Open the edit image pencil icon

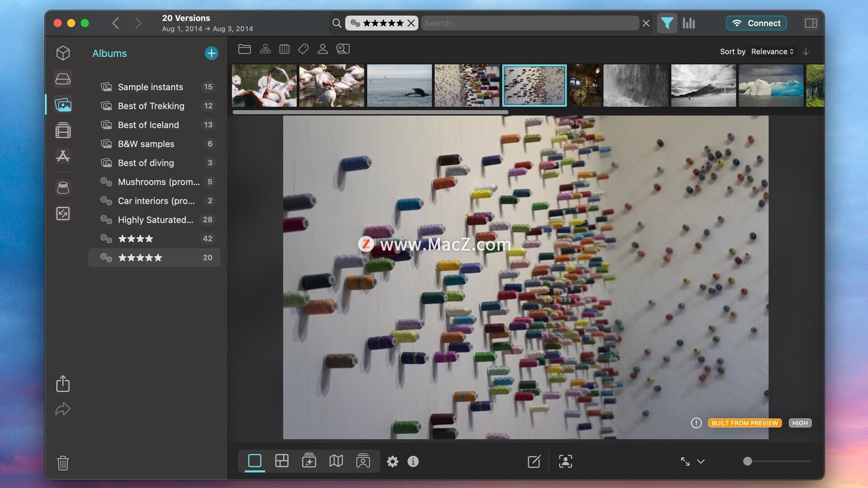534,461
